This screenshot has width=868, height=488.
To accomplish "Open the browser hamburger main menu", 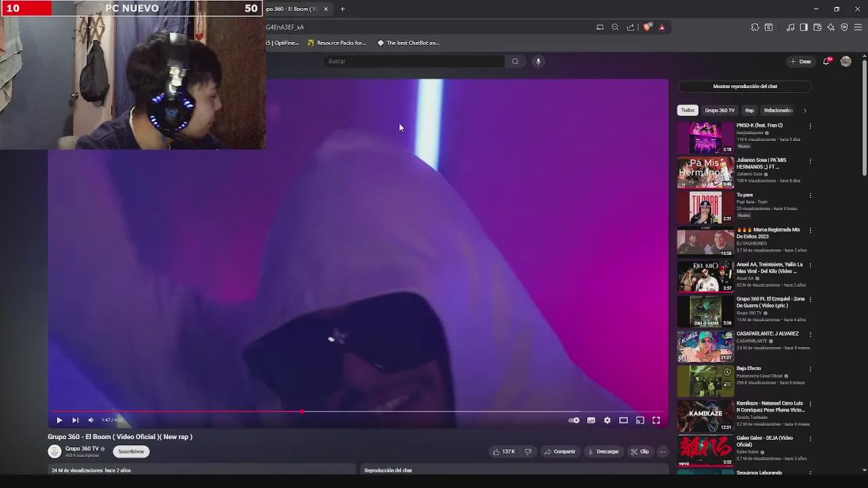I will pos(858,27).
